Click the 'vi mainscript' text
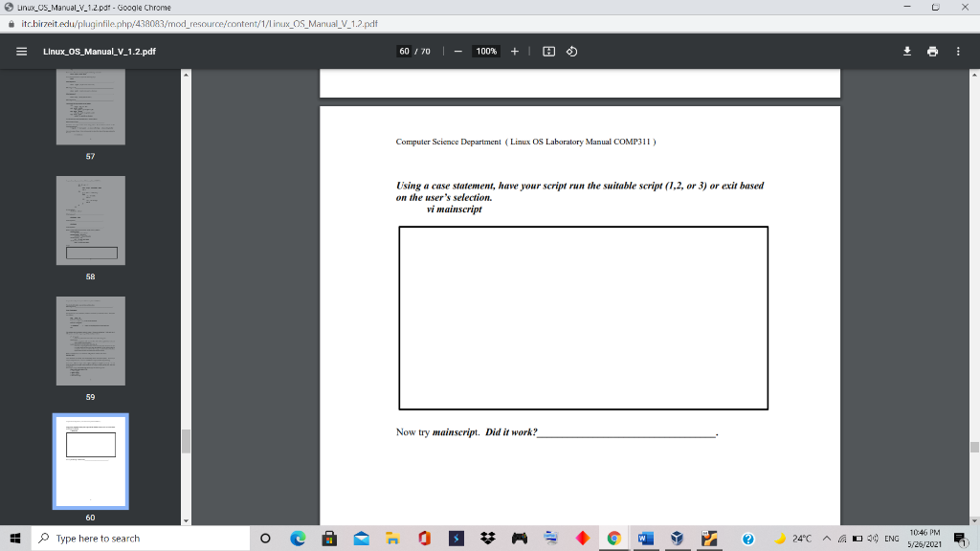 [455, 209]
